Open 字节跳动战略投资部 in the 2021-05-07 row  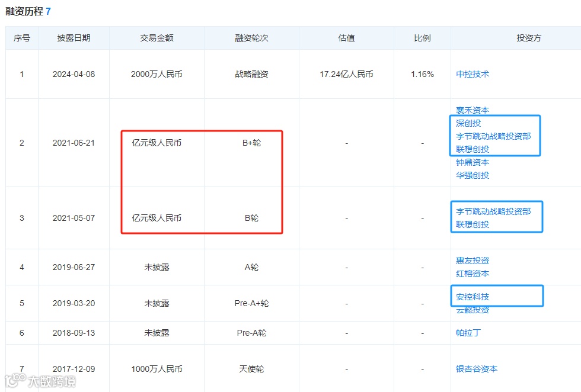click(493, 211)
